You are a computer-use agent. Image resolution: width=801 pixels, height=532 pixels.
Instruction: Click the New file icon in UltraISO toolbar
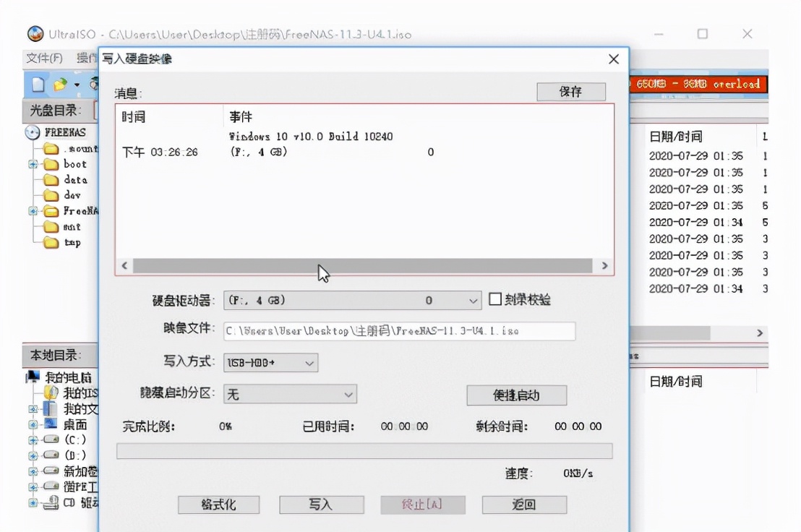point(38,85)
